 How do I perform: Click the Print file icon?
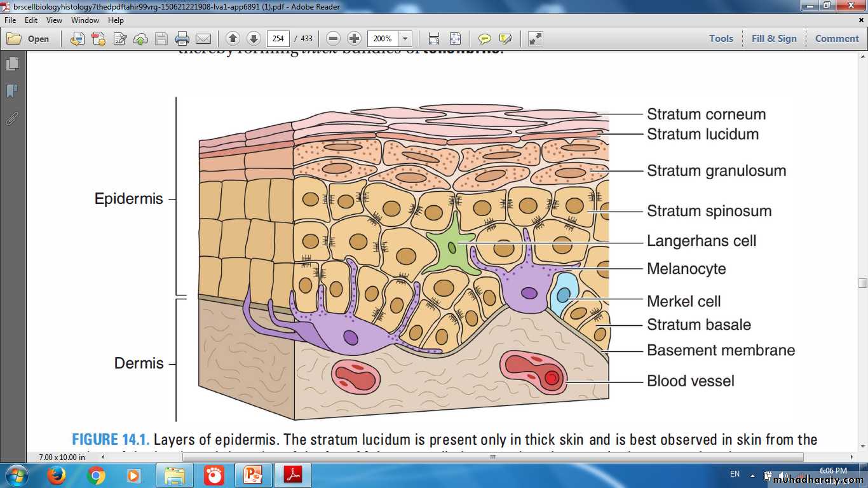pyautogui.click(x=182, y=39)
